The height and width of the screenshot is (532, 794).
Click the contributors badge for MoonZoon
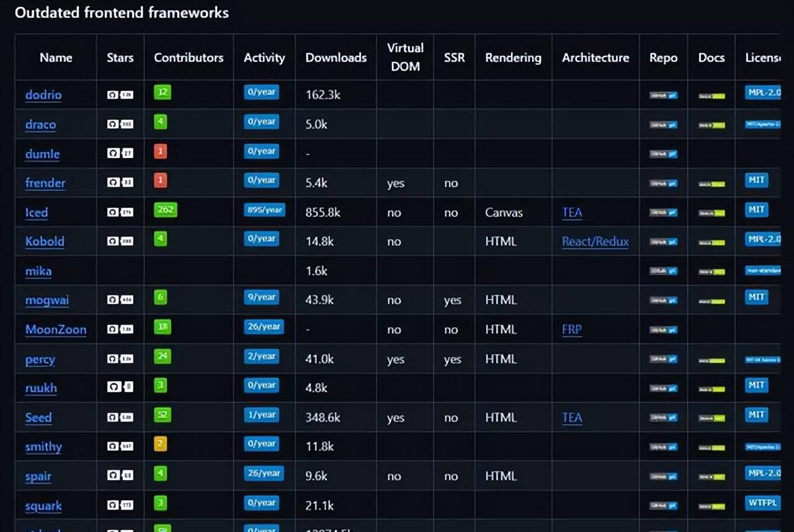pos(163,327)
